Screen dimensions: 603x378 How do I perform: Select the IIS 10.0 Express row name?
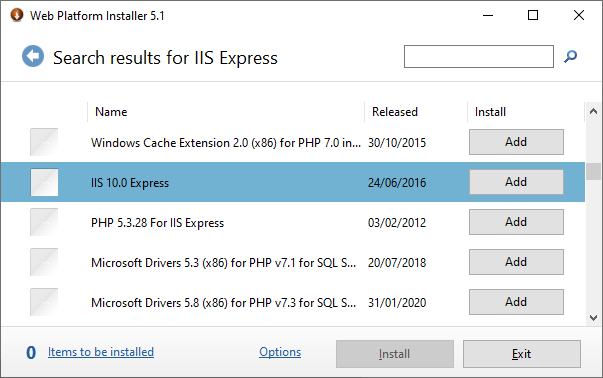pos(130,183)
